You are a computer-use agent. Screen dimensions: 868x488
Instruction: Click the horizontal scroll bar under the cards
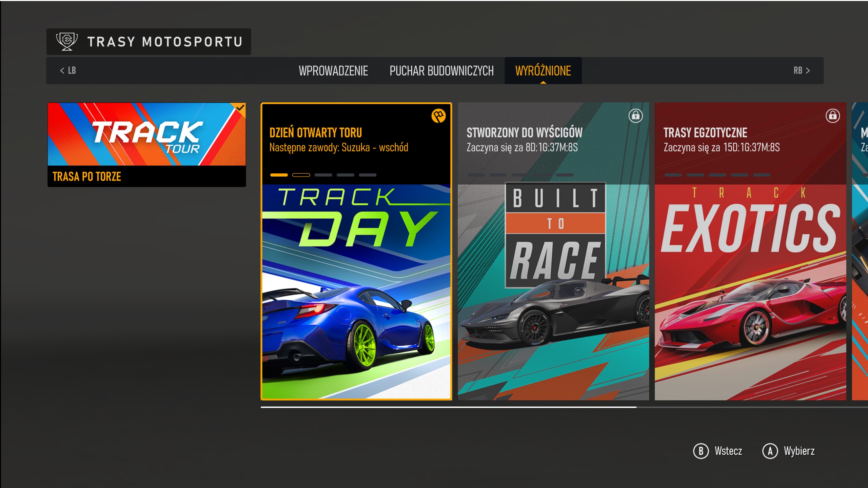(448, 407)
